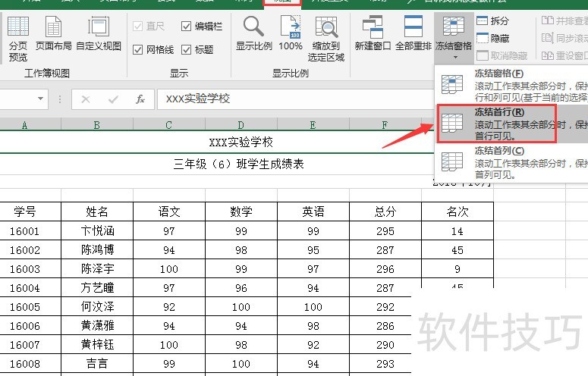The image size is (588, 376).
Task: Switch to Page Layout view (页面布局)
Action: (x=53, y=33)
